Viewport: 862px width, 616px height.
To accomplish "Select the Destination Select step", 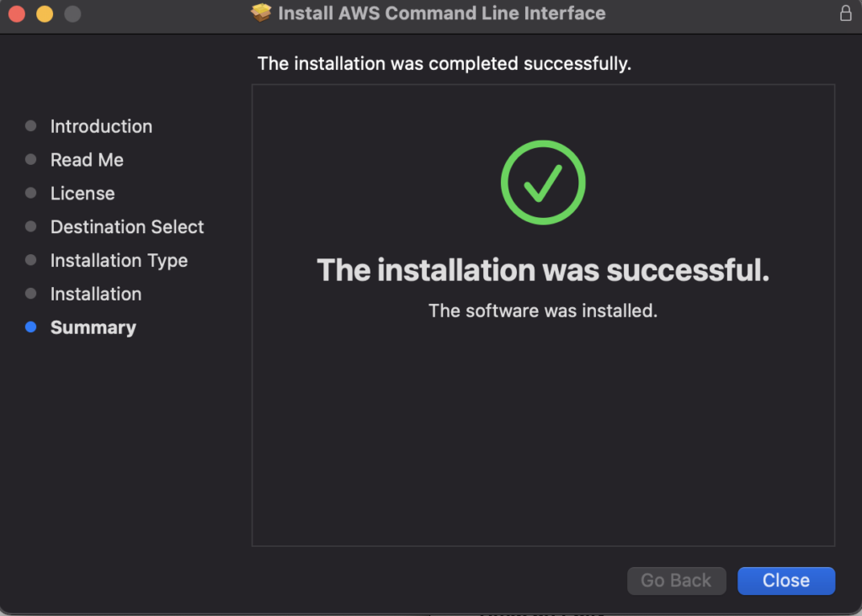I will pos(127,227).
